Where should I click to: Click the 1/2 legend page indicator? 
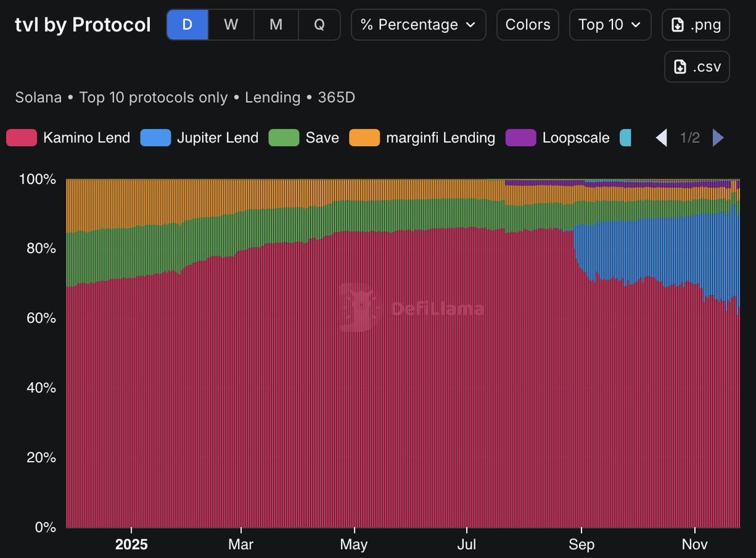[x=690, y=137]
